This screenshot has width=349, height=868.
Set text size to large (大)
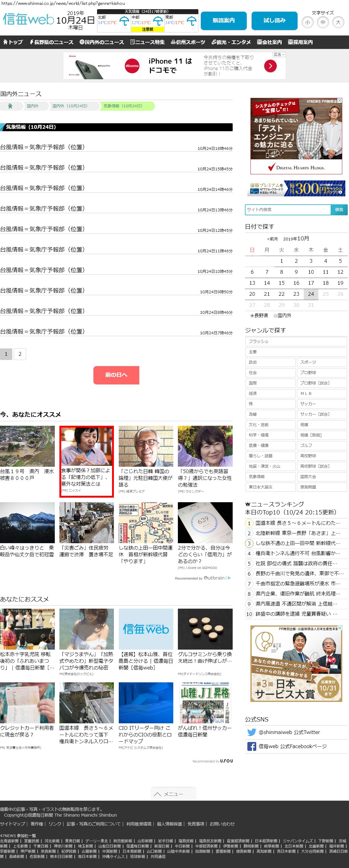click(x=338, y=23)
